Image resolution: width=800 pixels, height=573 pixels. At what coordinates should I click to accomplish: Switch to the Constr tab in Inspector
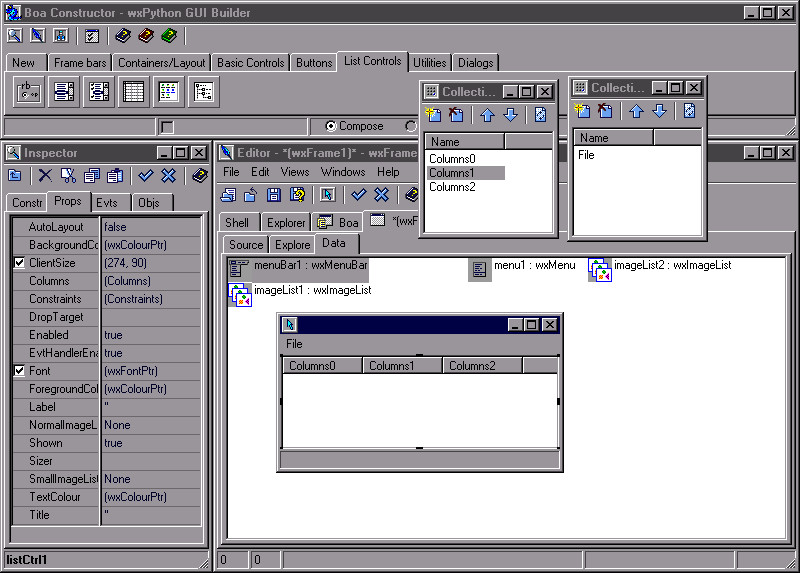[27, 203]
